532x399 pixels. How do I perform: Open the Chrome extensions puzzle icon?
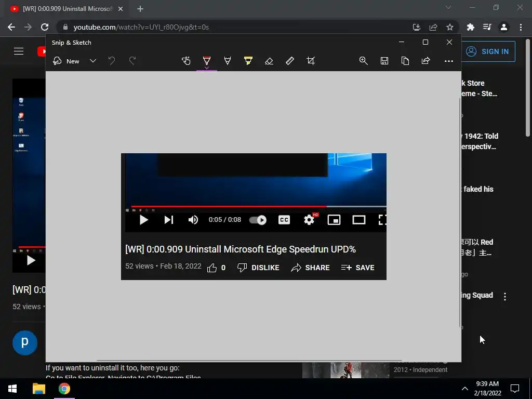tap(470, 27)
